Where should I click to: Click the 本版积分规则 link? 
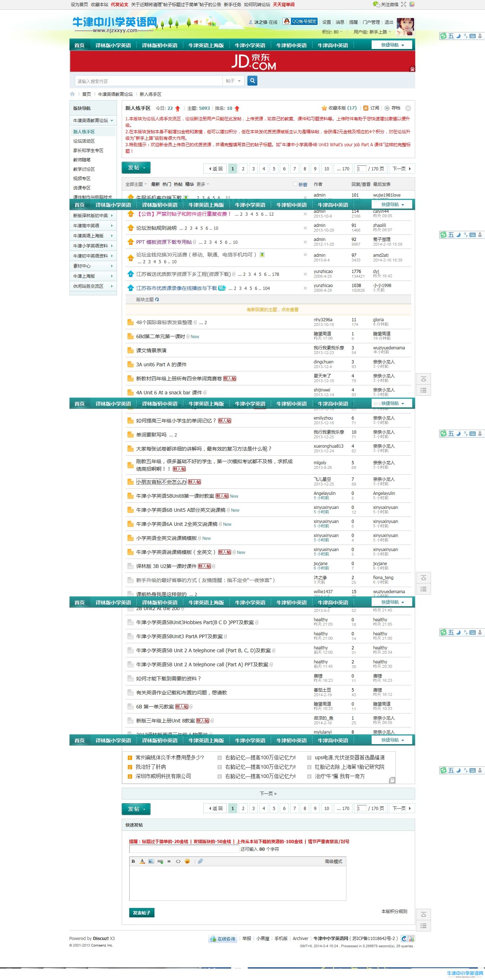(x=394, y=911)
